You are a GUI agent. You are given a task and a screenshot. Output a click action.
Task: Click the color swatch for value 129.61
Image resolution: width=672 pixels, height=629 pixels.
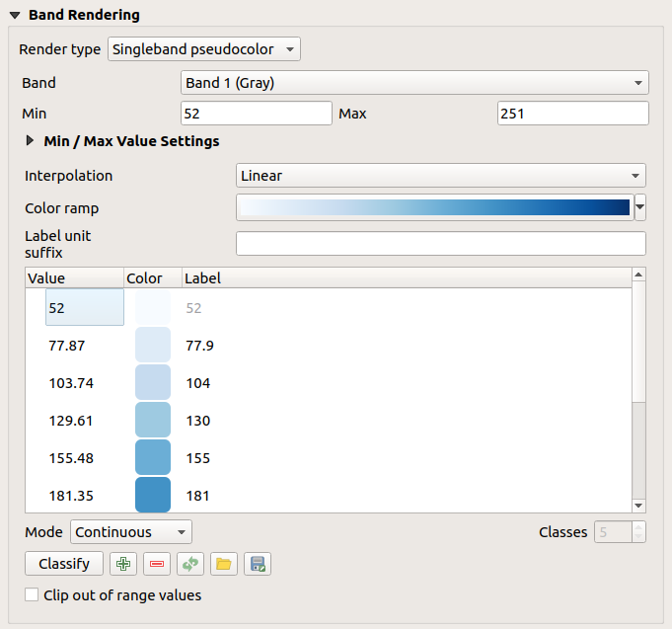[153, 421]
